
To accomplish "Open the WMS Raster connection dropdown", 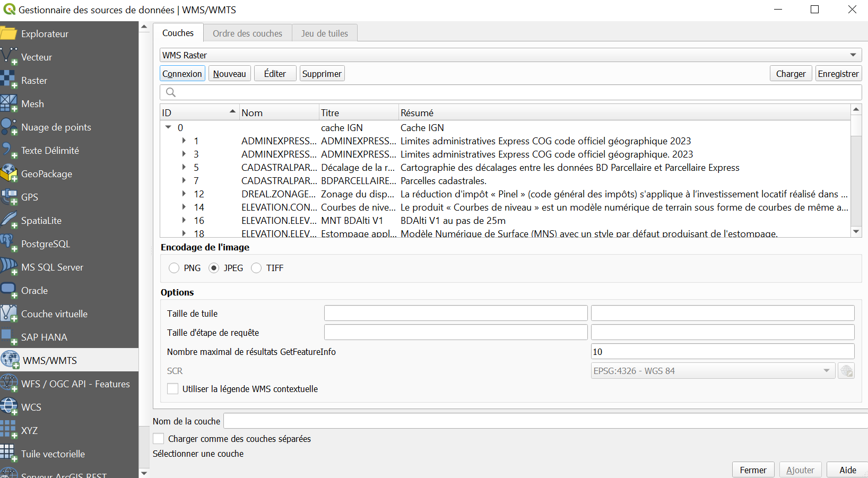I will coord(854,55).
